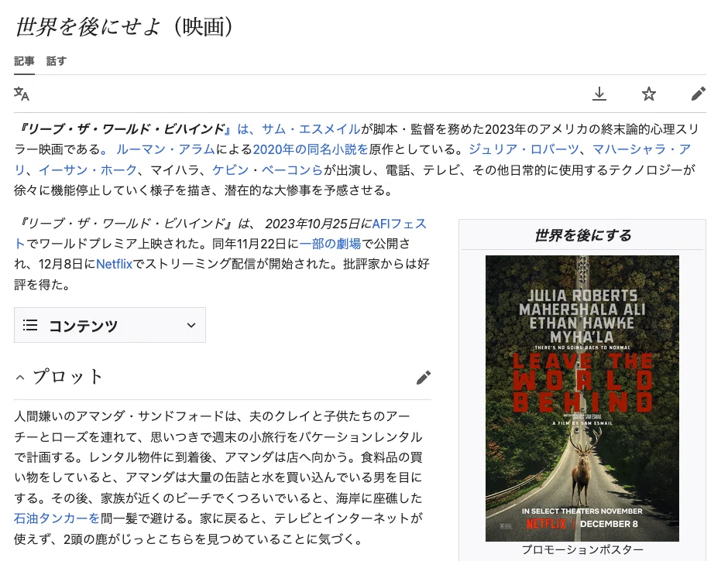This screenshot has width=728, height=561.
Task: Add page to watchlist with star icon
Action: click(x=648, y=94)
